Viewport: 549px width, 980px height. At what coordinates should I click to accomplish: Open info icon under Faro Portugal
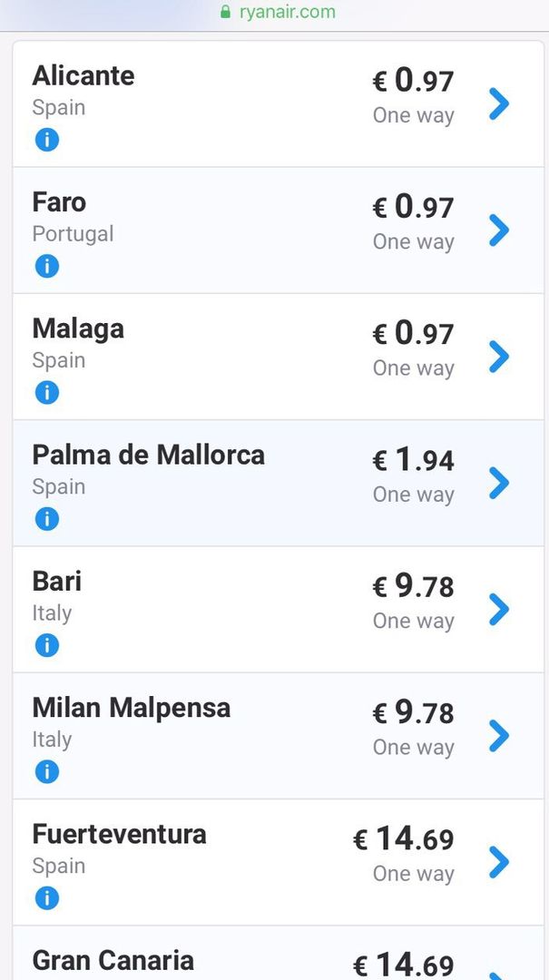pos(47,266)
